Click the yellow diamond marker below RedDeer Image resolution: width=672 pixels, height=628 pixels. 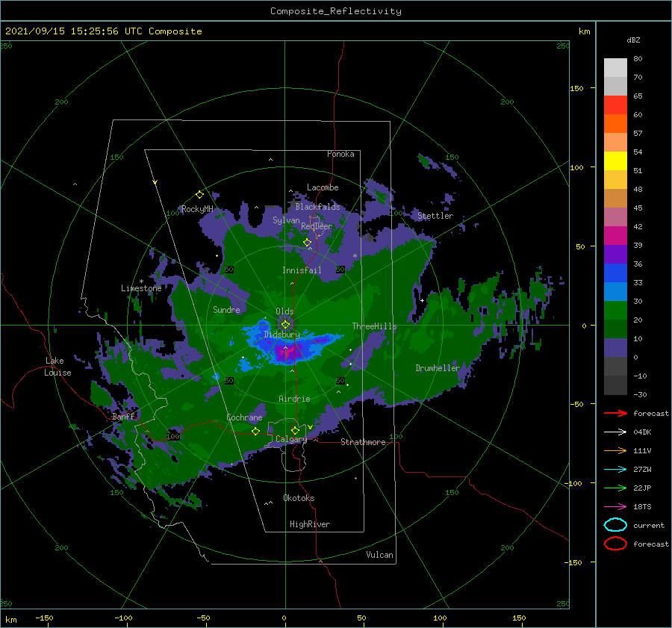click(308, 243)
